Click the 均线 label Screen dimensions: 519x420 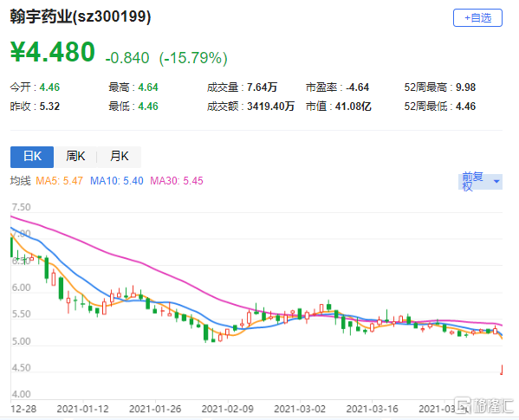20,181
